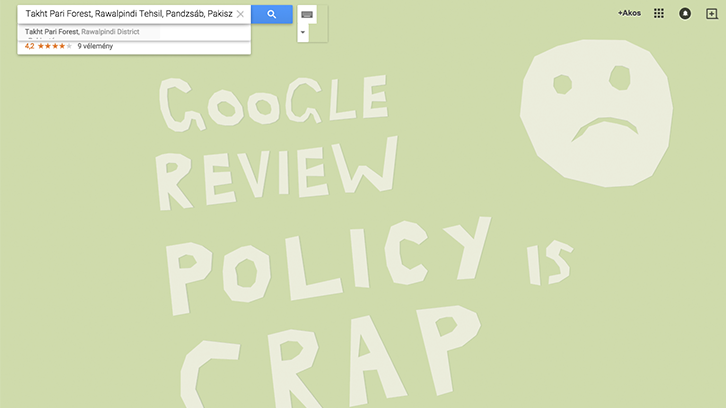
Task: Open the on-screen keyboard input tool
Action: pos(307,15)
